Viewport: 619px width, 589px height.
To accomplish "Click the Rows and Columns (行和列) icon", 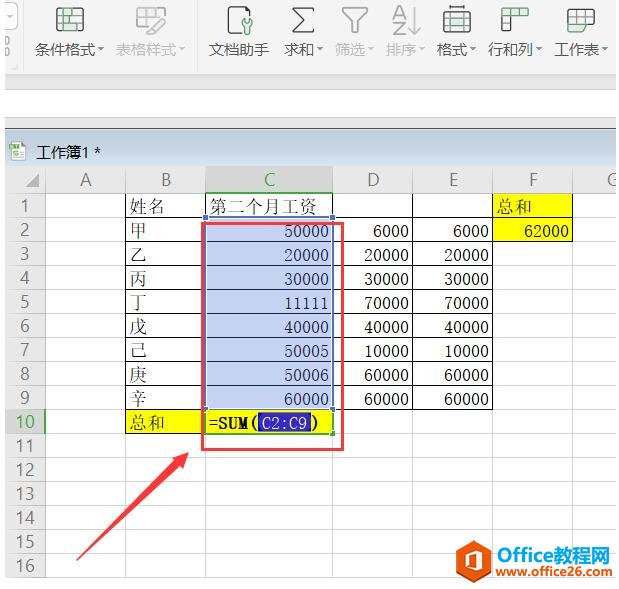I will point(514,20).
